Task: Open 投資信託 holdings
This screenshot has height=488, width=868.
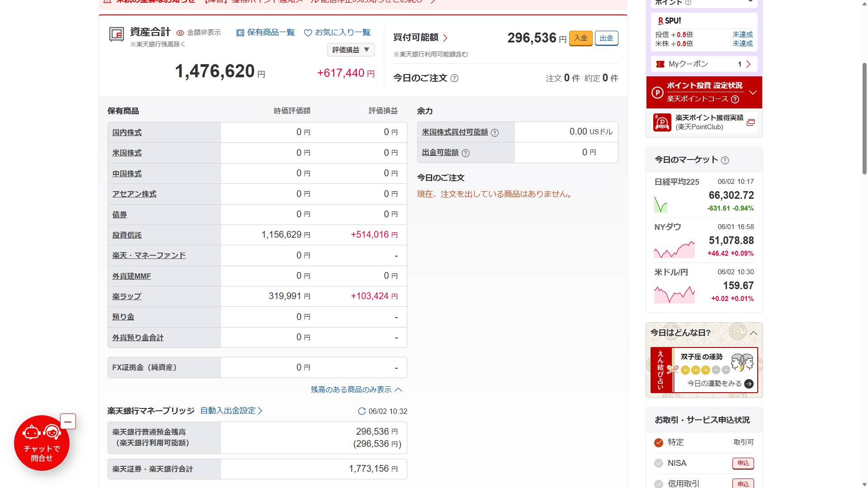Action: coord(127,235)
